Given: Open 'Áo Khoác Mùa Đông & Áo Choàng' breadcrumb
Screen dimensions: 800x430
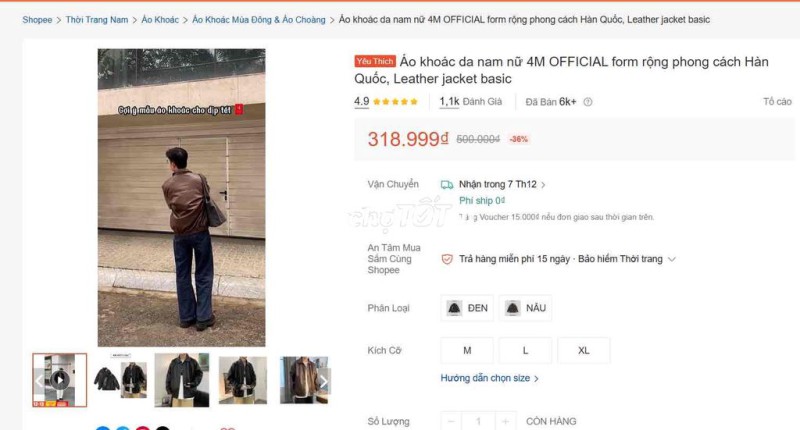Looking at the screenshot, I should [x=259, y=20].
